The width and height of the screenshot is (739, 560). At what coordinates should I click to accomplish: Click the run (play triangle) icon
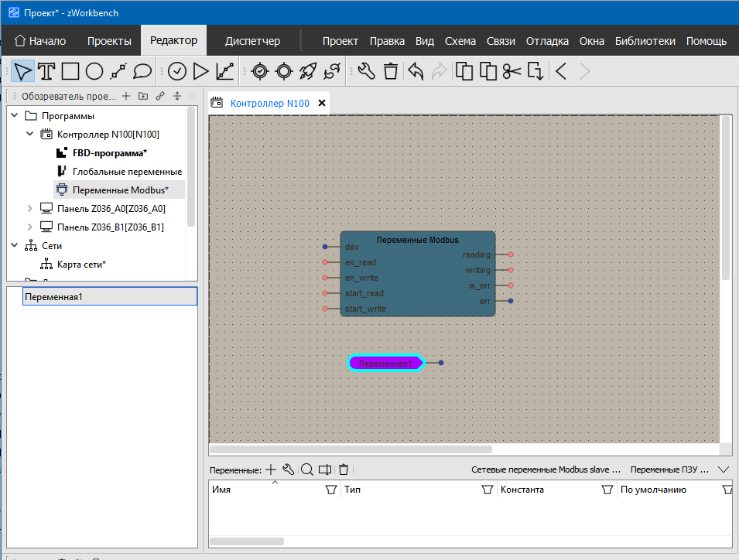200,70
